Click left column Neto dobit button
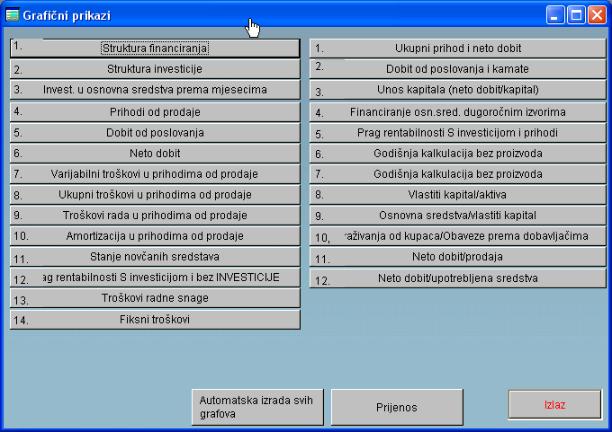612x432 pixels. (155, 153)
